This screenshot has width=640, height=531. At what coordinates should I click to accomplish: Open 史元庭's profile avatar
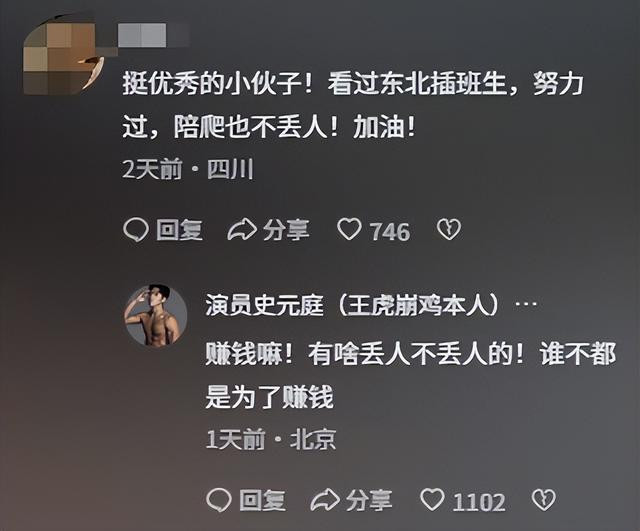pos(156,315)
